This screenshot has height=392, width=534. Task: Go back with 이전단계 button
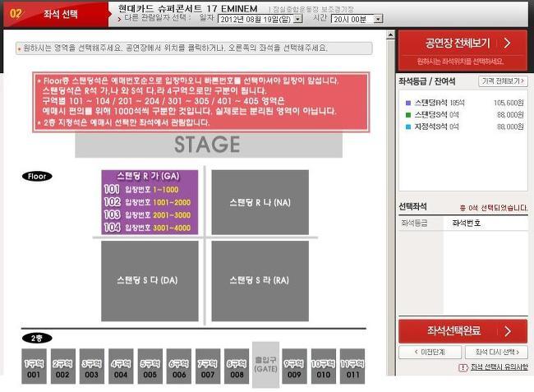[x=430, y=353]
